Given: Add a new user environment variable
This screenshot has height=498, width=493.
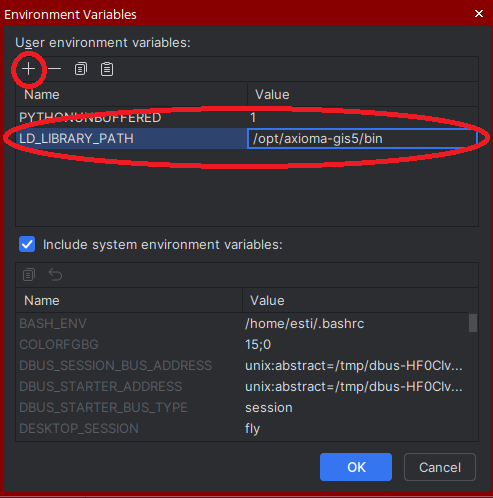Looking at the screenshot, I should [x=29, y=69].
